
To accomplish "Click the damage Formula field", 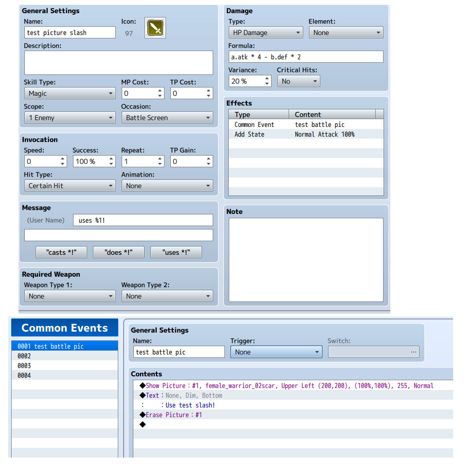I will (x=306, y=57).
